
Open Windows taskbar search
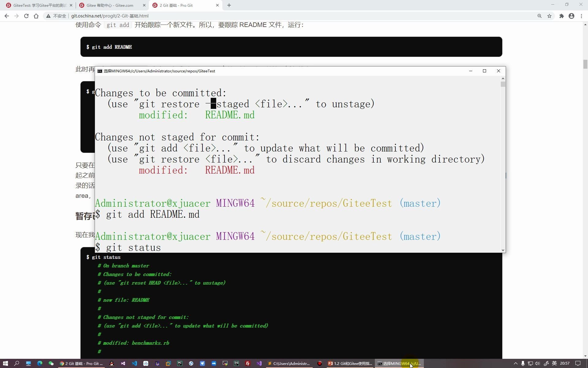(x=17, y=363)
